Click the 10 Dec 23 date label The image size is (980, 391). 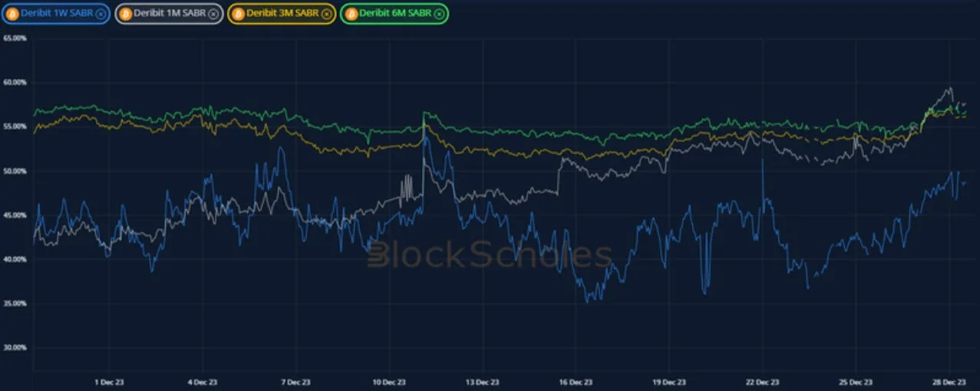(x=389, y=381)
